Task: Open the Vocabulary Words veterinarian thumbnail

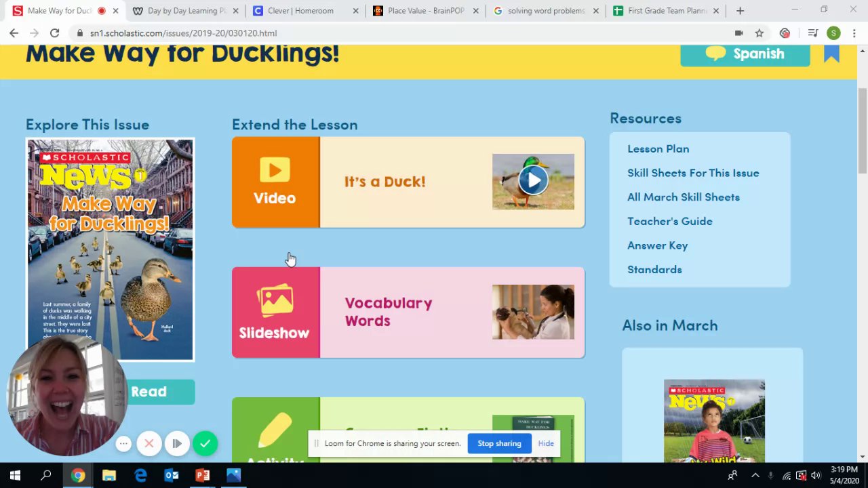Action: click(x=533, y=312)
